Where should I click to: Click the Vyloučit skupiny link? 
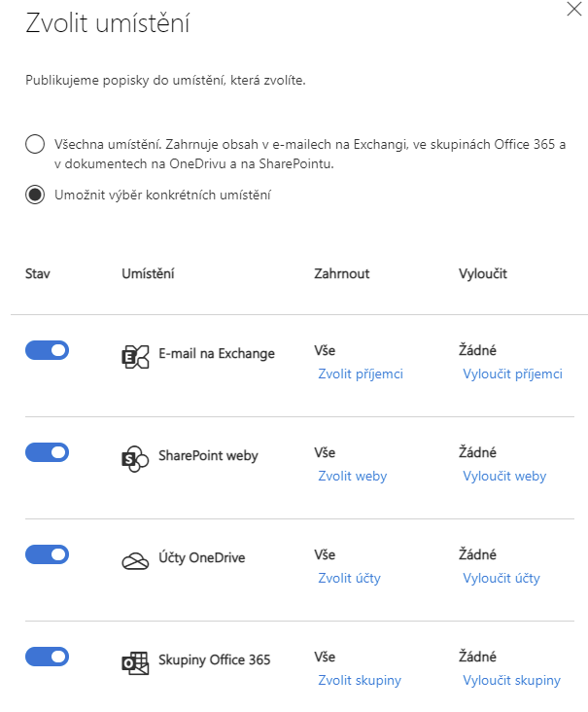[511, 680]
